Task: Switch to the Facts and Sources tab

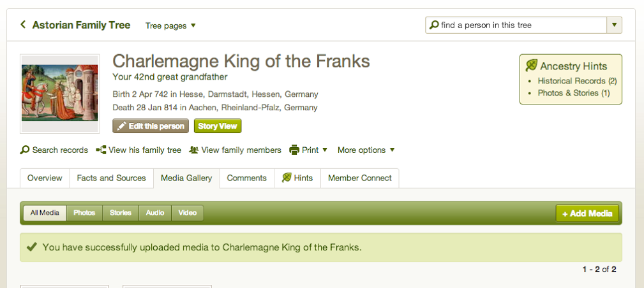Action: (111, 178)
